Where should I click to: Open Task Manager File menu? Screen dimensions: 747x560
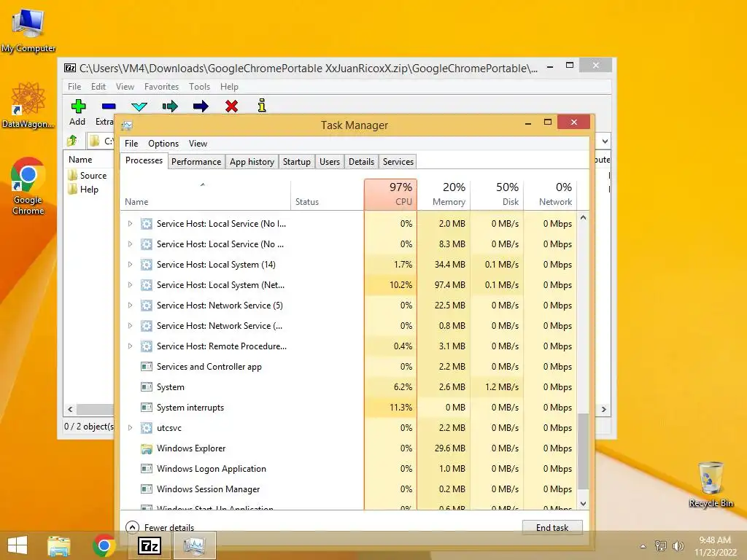click(131, 144)
